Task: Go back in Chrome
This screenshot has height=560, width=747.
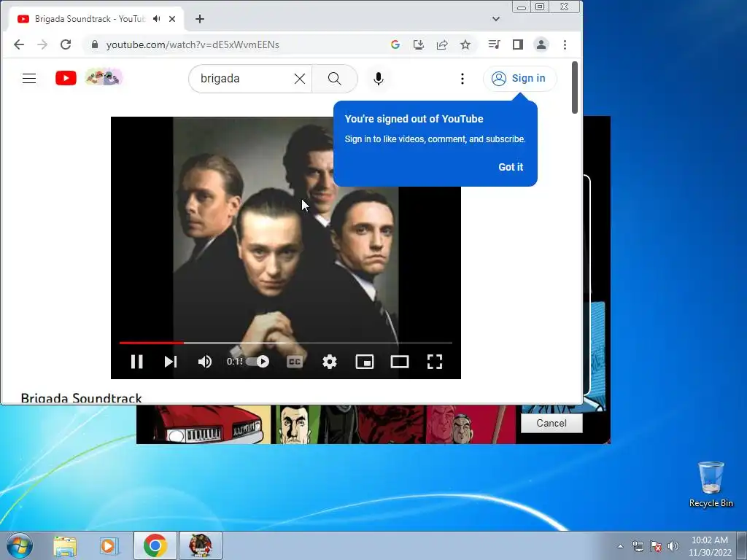Action: 18,44
